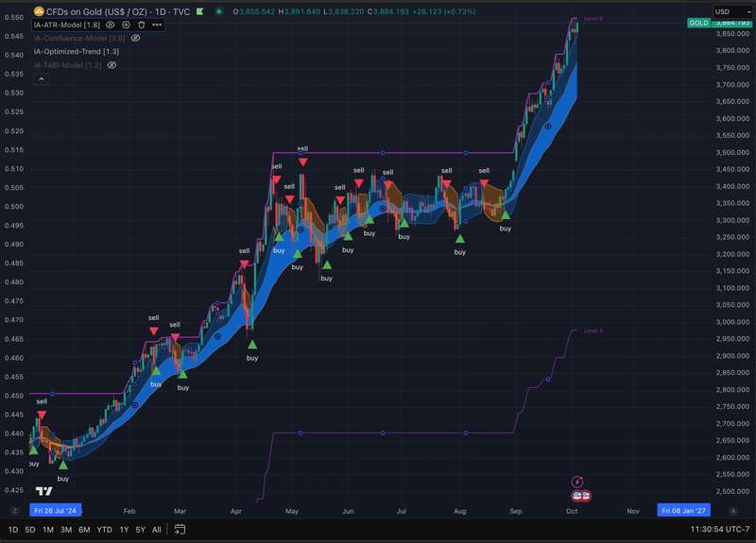Click the TradingView logo on chart
Screen dimensions: 756x543
click(43, 491)
